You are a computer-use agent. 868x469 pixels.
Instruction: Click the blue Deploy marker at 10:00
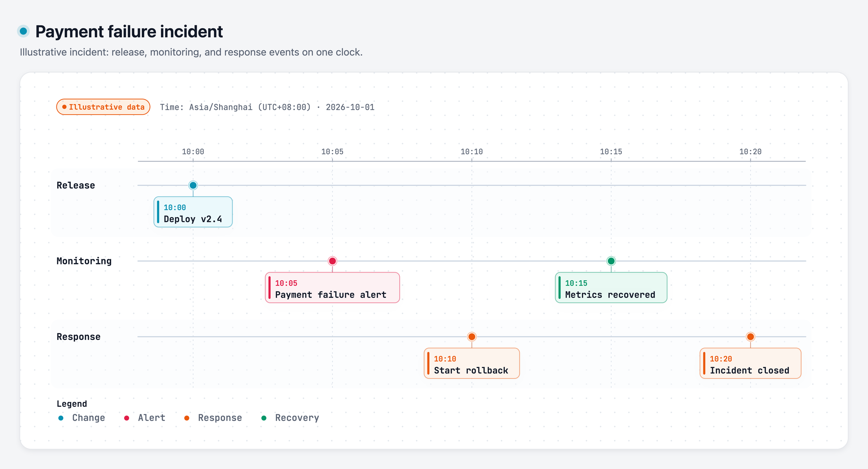[x=193, y=185]
